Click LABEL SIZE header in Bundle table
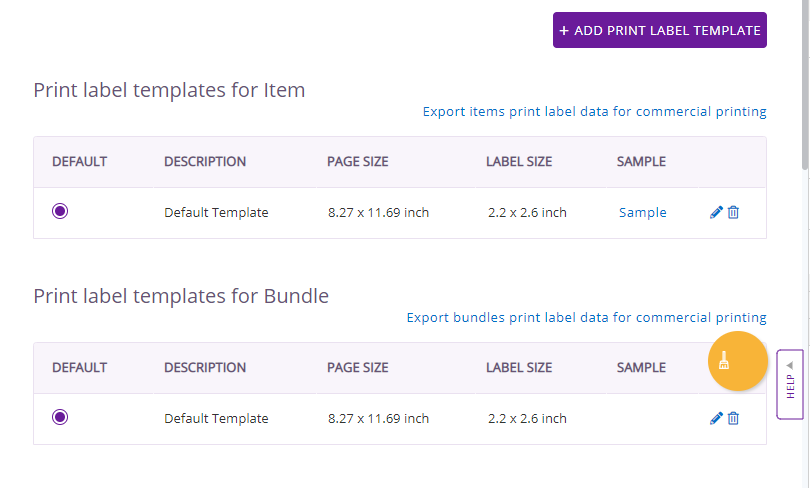810x488 pixels. 519,368
